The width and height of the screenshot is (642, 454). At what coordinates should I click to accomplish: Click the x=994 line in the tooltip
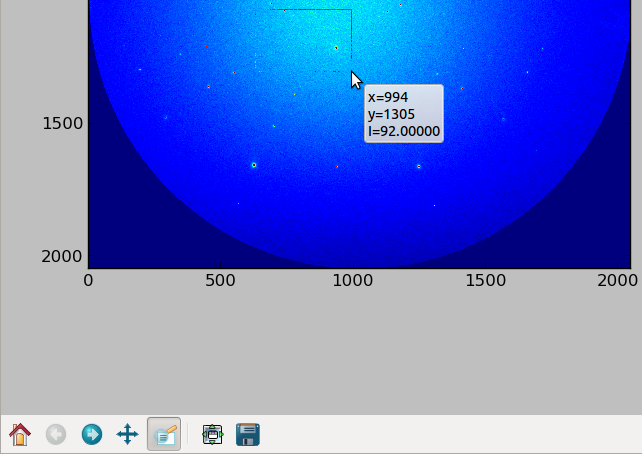(388, 97)
